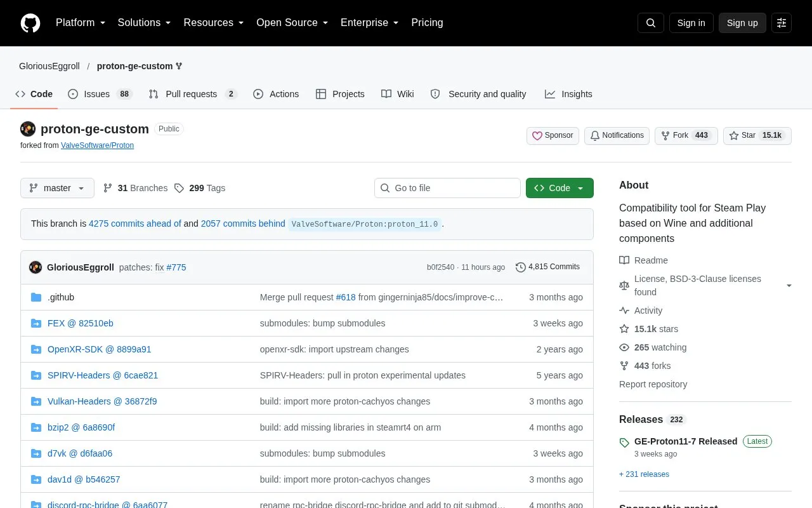The image size is (812, 508).
Task: Click the pulse icon beside Activity
Action: pos(624,311)
